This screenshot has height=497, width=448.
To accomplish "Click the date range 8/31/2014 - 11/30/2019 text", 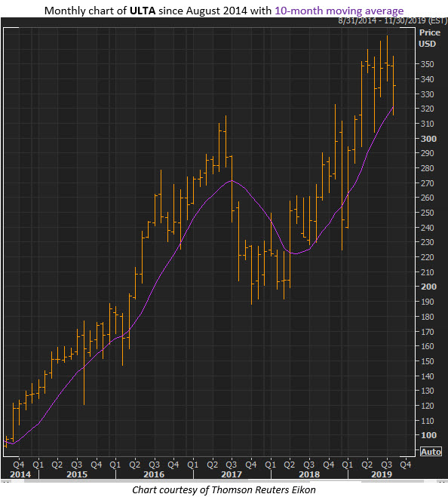I will (x=392, y=20).
